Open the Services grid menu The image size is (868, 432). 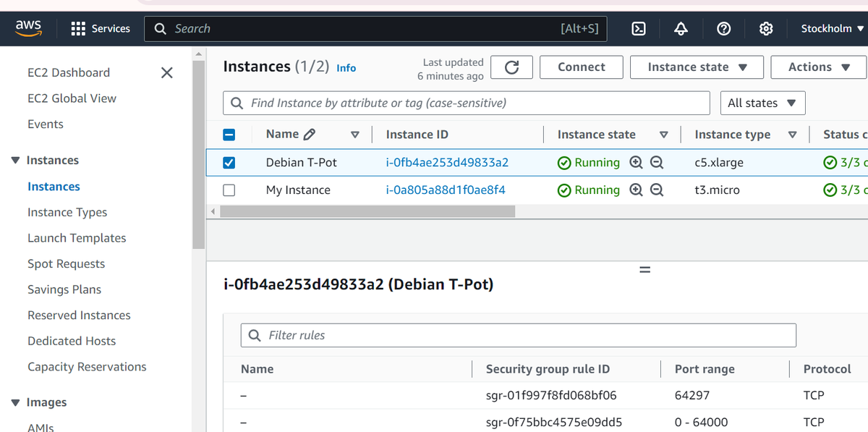click(x=101, y=29)
